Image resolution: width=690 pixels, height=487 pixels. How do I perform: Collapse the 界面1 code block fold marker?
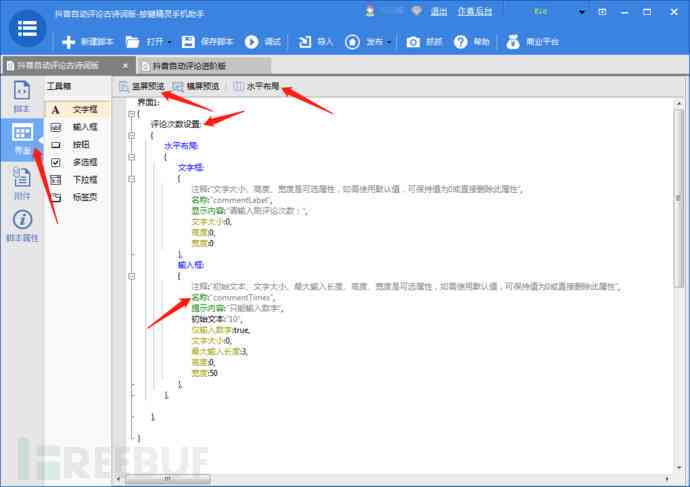131,114
